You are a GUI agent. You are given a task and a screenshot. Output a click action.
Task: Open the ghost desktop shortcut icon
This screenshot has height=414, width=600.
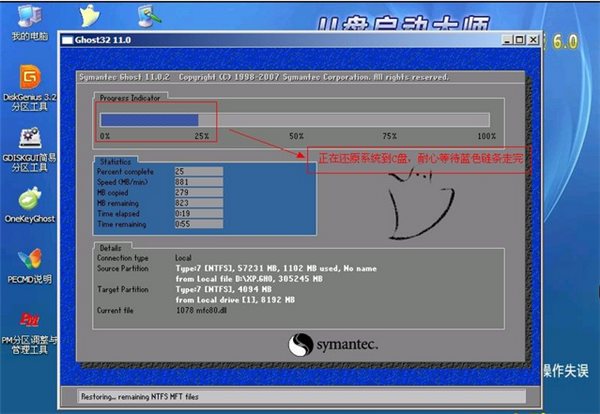(90, 16)
